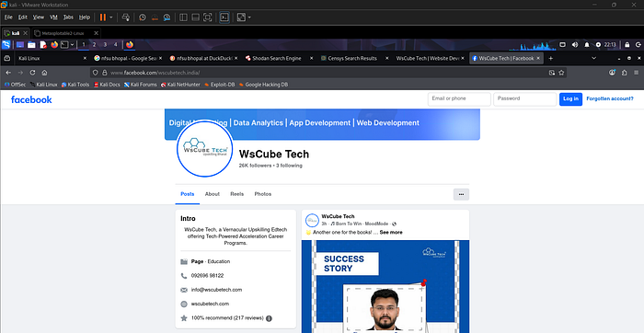Viewport: 644px width, 333px height.
Task: Switch to the Shodan Search Engine tab
Action: (279, 58)
